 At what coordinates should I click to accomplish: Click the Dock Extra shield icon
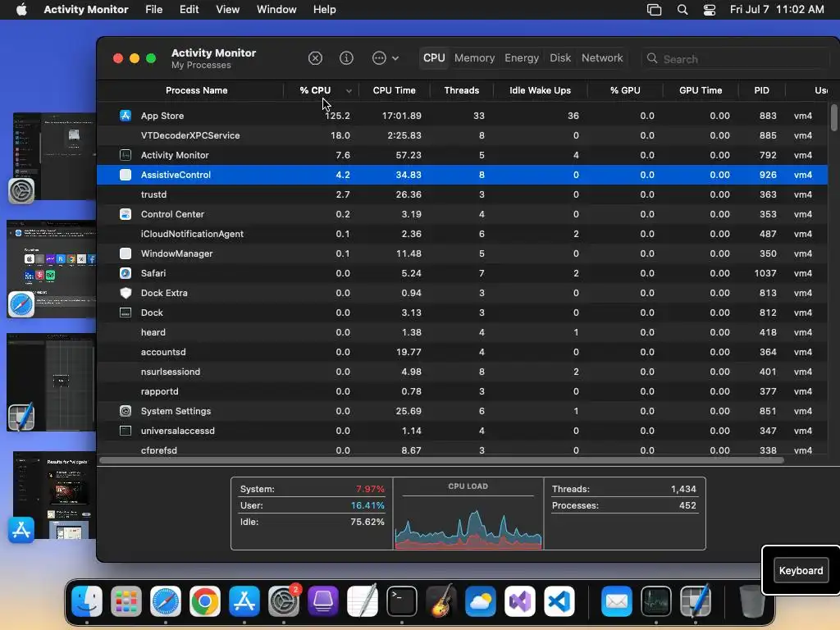(x=126, y=293)
